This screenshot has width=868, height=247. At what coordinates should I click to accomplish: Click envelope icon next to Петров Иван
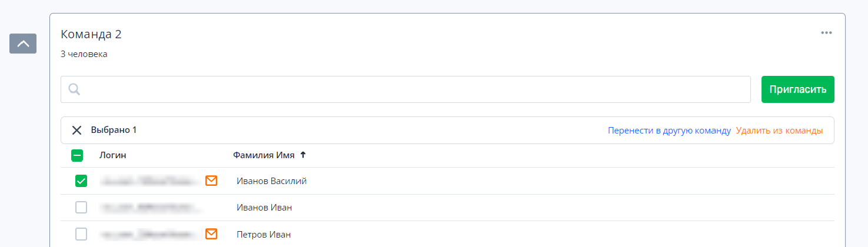click(x=211, y=234)
